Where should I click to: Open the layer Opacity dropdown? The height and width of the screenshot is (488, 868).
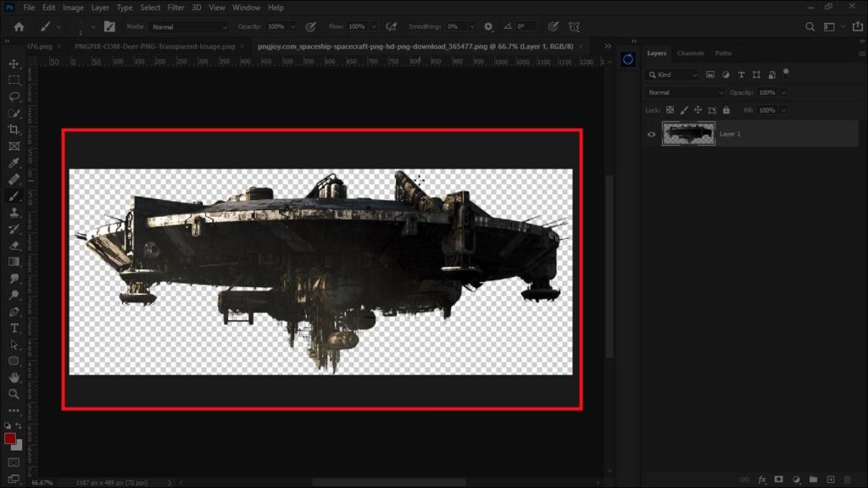(x=784, y=92)
